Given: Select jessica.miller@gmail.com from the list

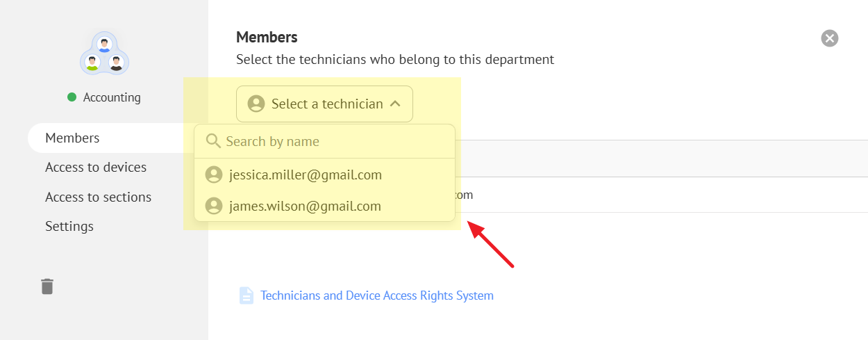Looking at the screenshot, I should 306,175.
